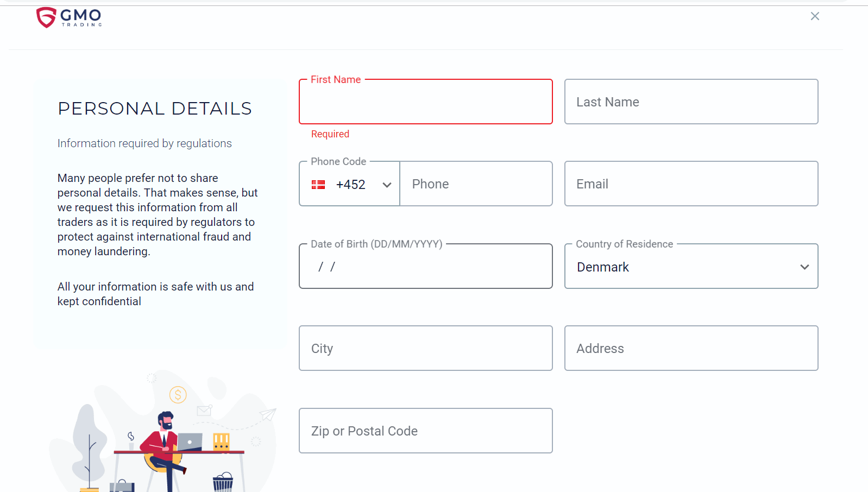Click the City input field
The height and width of the screenshot is (492, 868).
point(426,348)
